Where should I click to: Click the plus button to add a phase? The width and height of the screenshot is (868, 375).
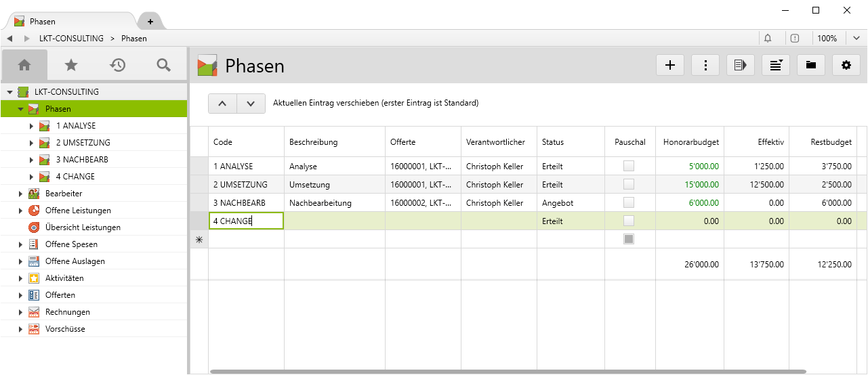tap(670, 65)
